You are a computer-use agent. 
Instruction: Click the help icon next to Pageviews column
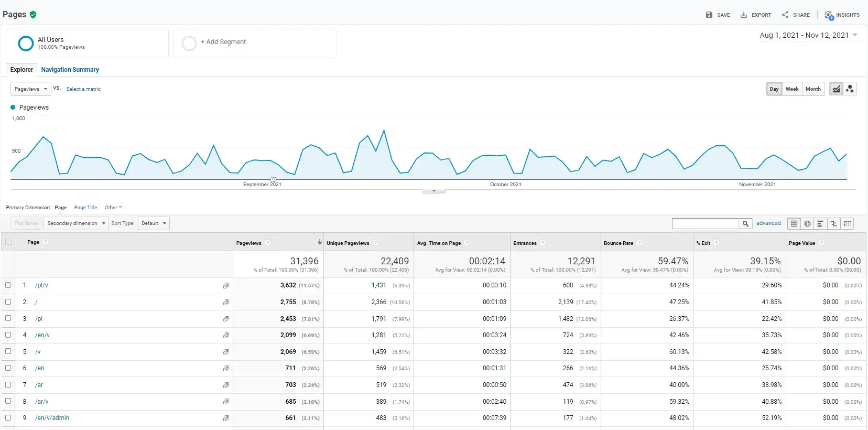click(268, 243)
